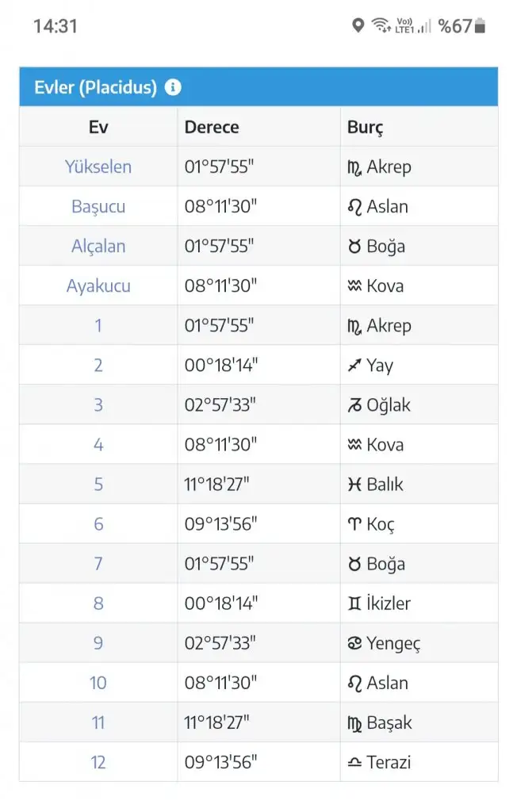Tap the Gemini symbol beside İkizler
Viewport: 517px width, 812px height.
coord(354,603)
